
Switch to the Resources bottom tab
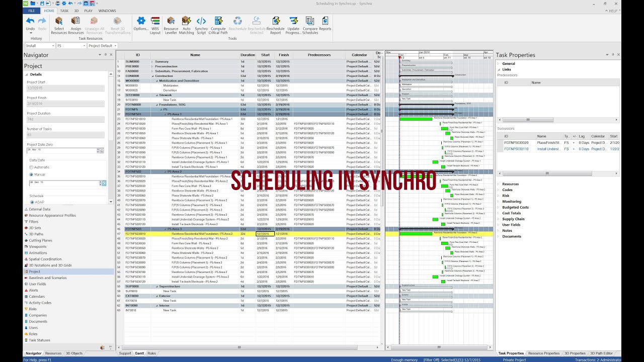[x=53, y=353]
